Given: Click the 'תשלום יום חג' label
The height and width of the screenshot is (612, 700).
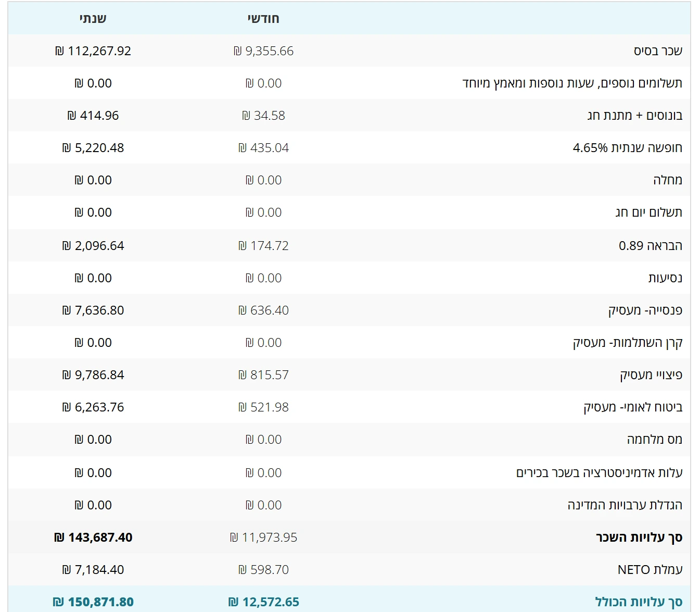Looking at the screenshot, I should [648, 213].
